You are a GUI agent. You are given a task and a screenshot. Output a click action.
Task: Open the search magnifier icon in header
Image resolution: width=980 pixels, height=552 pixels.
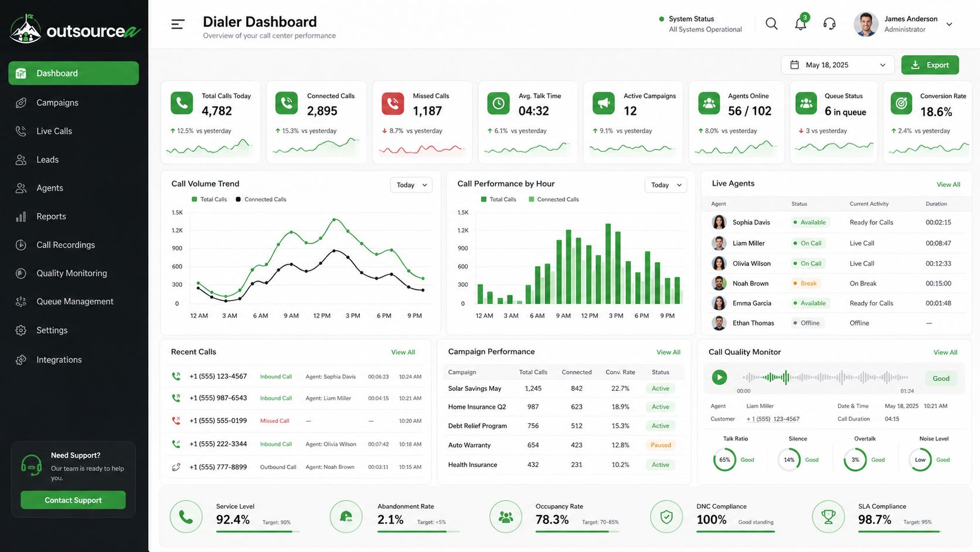tap(771, 24)
